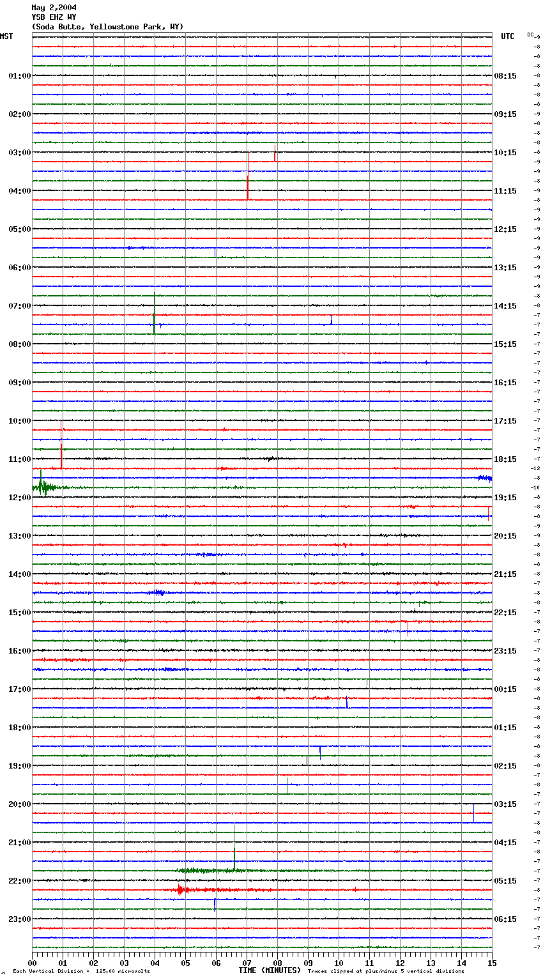Click the '17:15' UTC row label
Image resolution: width=543 pixels, height=980 pixels.
[505, 421]
